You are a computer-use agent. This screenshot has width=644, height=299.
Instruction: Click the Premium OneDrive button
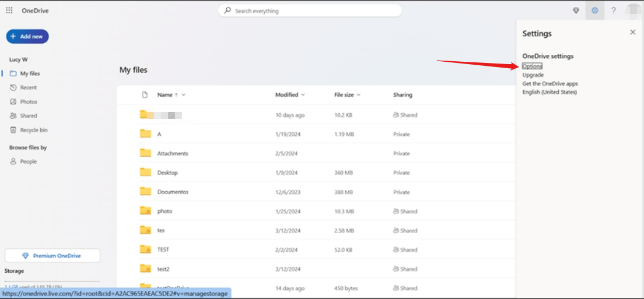pos(52,255)
